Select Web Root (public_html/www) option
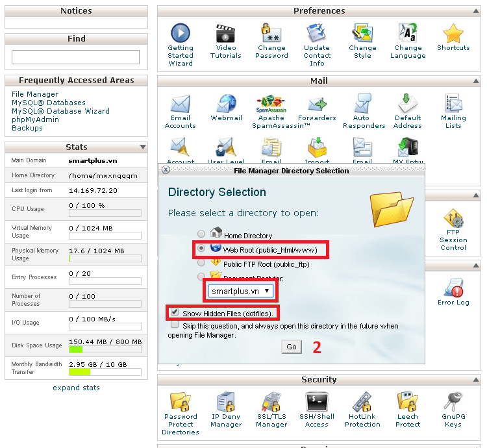This screenshot has width=487, height=448. pos(201,249)
